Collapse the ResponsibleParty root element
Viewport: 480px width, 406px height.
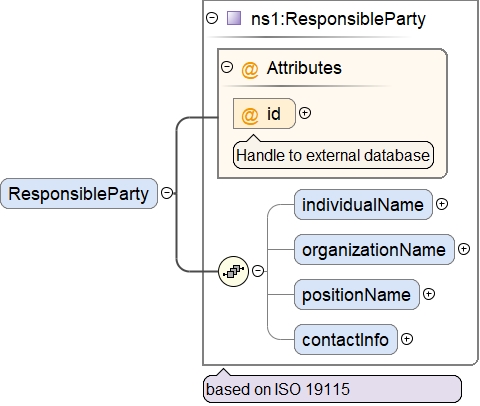pos(167,193)
